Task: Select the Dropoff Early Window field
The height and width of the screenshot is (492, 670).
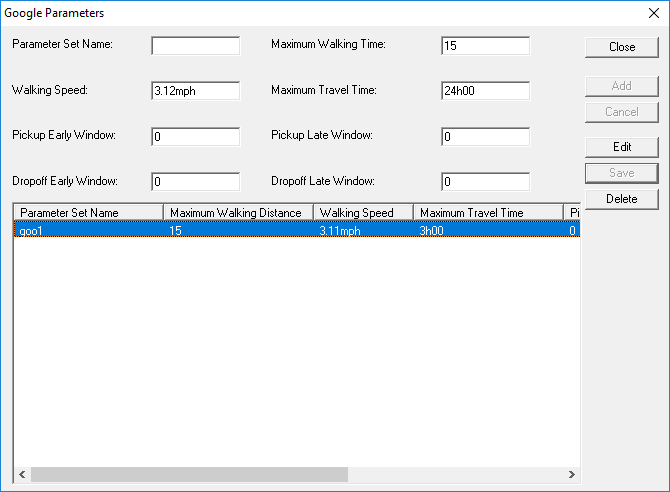Action: [x=195, y=182]
